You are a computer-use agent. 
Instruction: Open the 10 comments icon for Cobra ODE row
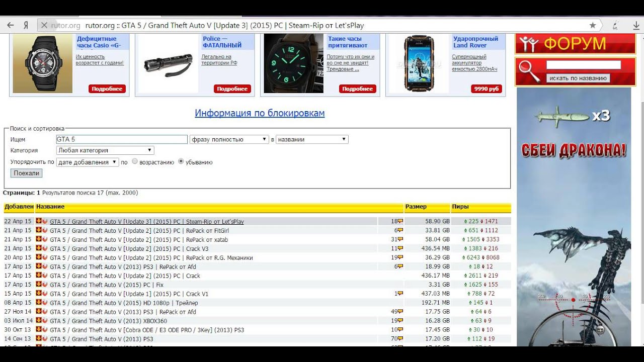400,330
